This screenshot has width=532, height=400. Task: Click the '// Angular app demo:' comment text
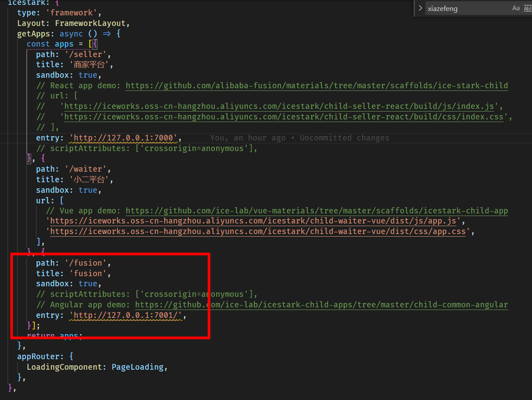tap(84, 305)
